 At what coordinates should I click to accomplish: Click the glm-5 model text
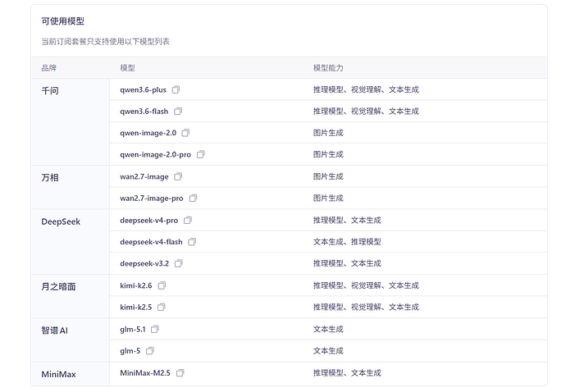(x=130, y=351)
